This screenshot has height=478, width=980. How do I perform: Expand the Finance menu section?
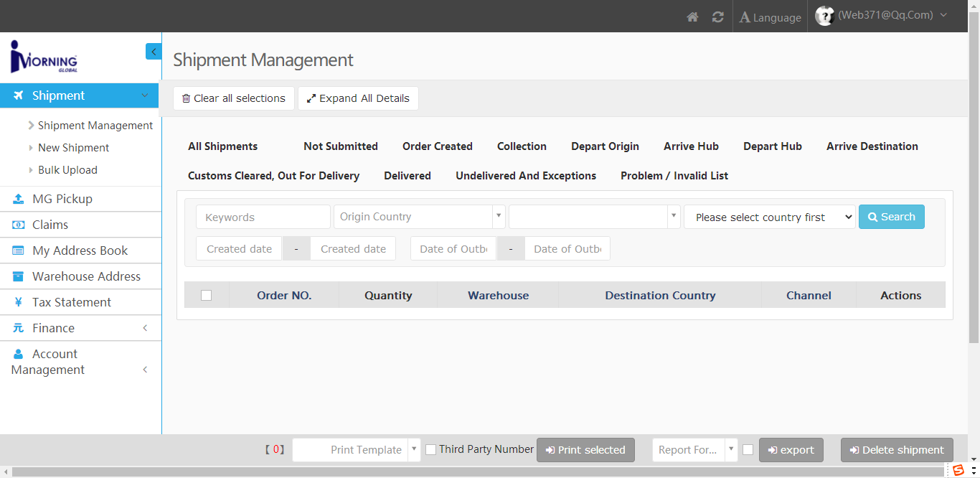79,328
